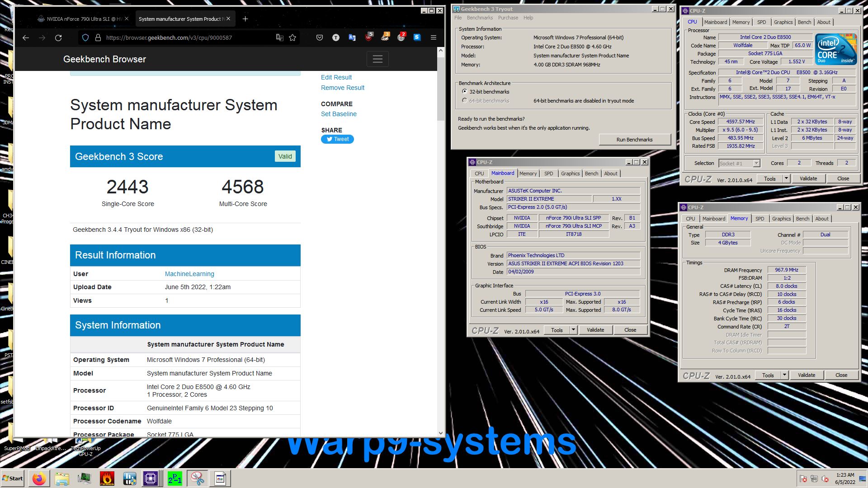Open Bench tab in top-right CPU-Z
This screenshot has height=488, width=868.
(x=804, y=22)
